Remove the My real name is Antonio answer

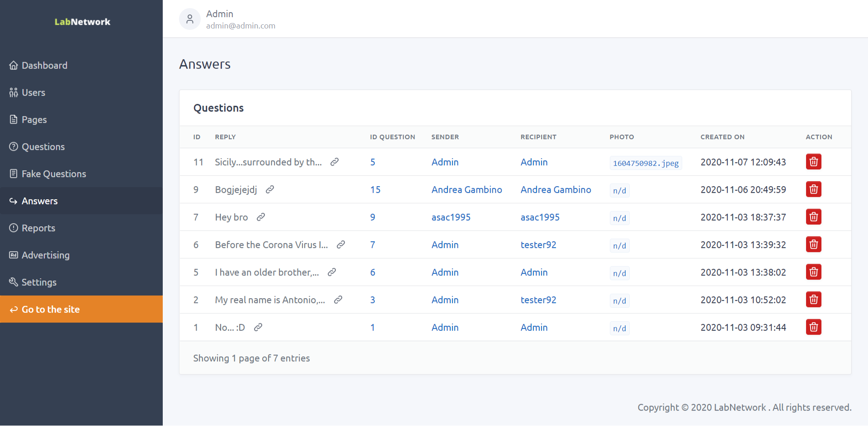(x=813, y=300)
